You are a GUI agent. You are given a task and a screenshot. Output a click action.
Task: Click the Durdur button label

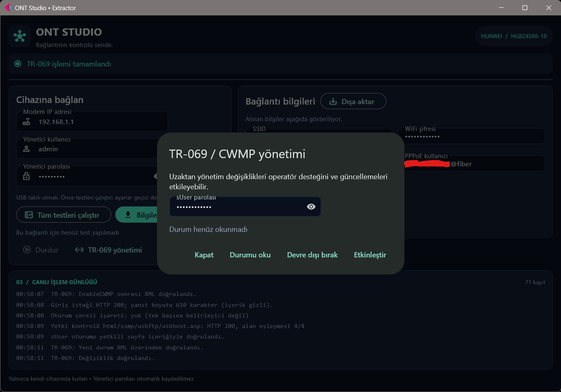pos(47,250)
